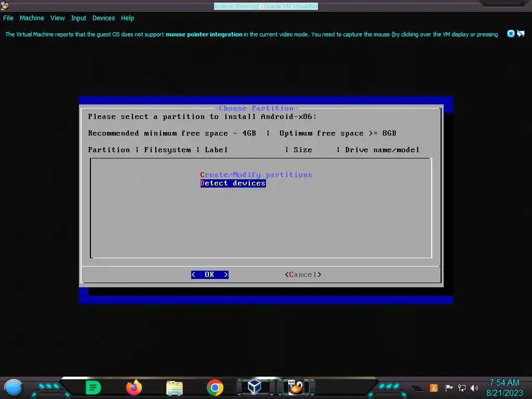
Task: Open the Machine menu
Action: tap(32, 18)
